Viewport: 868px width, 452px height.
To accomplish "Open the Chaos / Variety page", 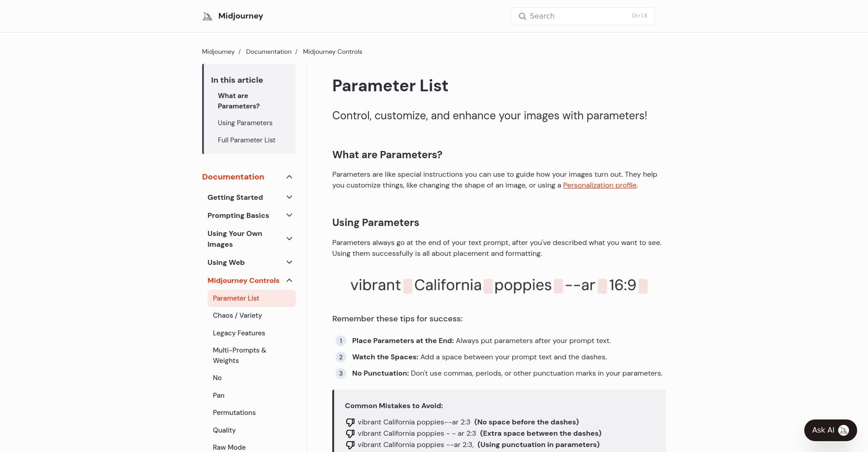I will point(237,315).
